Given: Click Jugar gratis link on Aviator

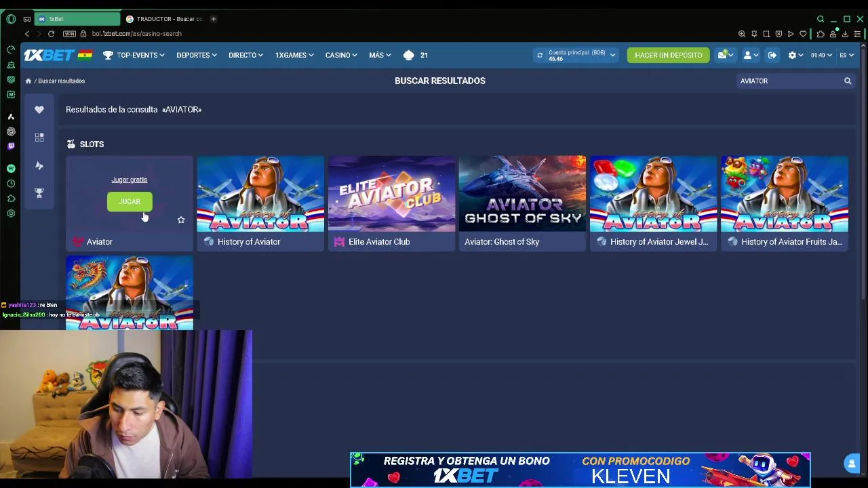Looking at the screenshot, I should (x=129, y=180).
